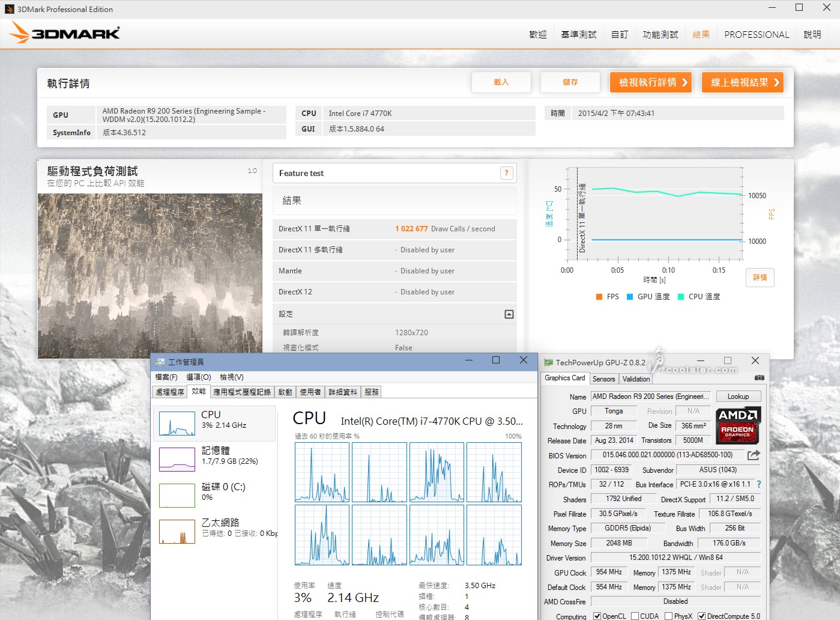Image resolution: width=840 pixels, height=620 pixels.
Task: Select the 結果 navigation item
Action: (x=701, y=35)
